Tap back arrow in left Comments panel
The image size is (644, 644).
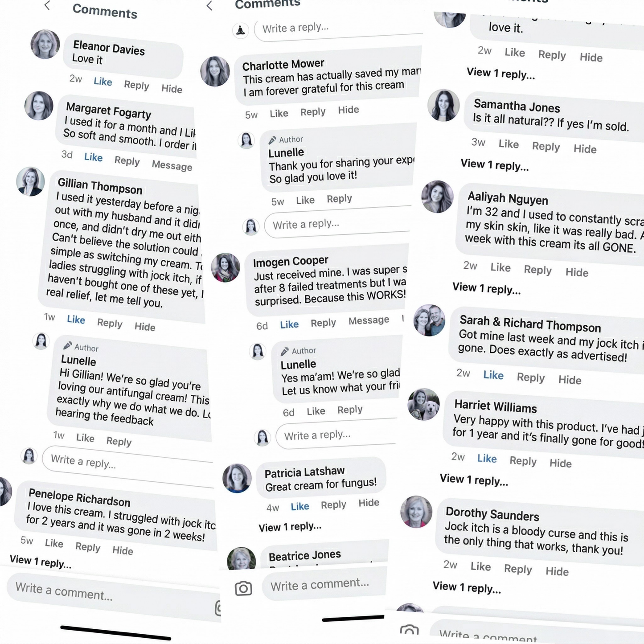tap(47, 6)
